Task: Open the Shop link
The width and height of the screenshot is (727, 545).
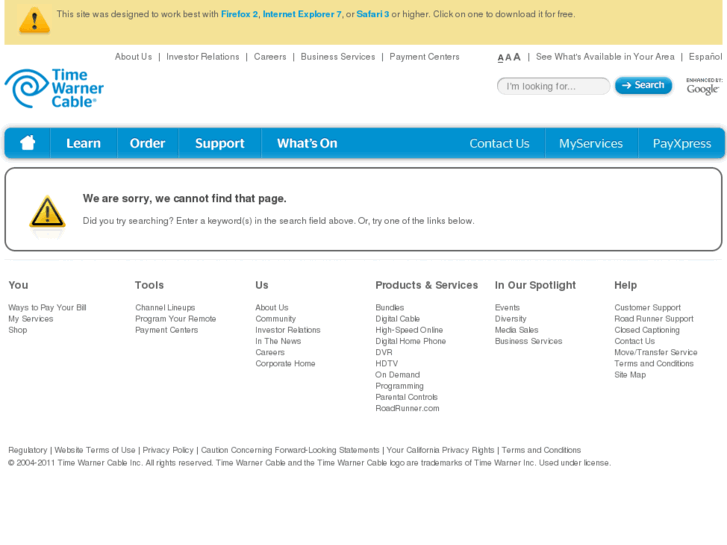Action: pos(18,330)
